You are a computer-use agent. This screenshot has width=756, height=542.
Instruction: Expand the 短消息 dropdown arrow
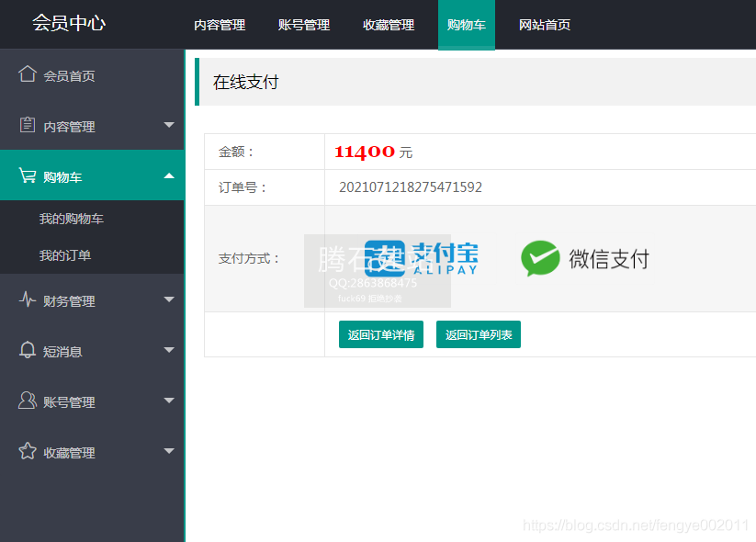[169, 350]
